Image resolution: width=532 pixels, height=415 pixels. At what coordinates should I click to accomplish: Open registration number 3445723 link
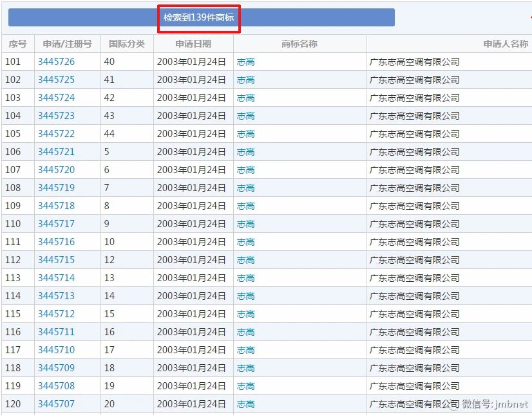click(56, 116)
